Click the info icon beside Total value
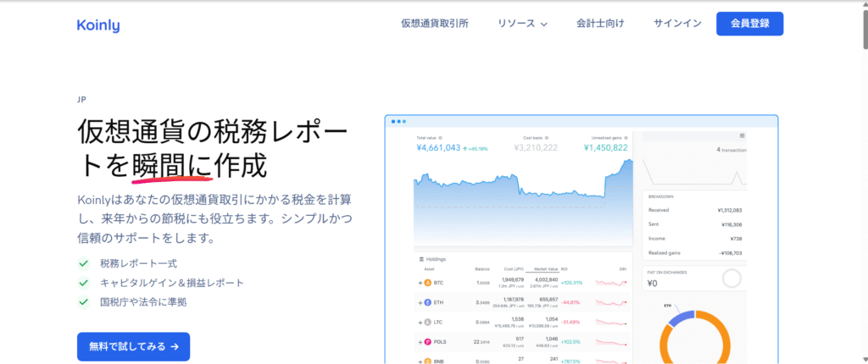Screen dimensions: 868x364 [438, 137]
